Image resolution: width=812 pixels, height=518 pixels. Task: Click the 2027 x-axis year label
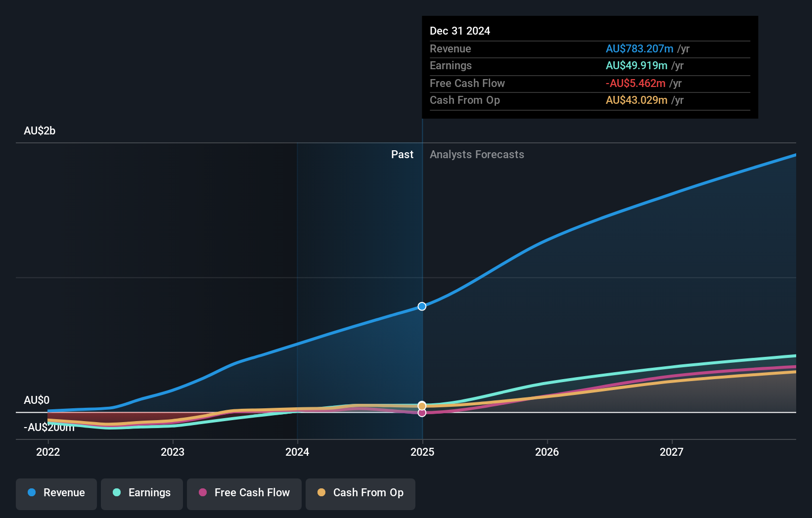pyautogui.click(x=672, y=452)
